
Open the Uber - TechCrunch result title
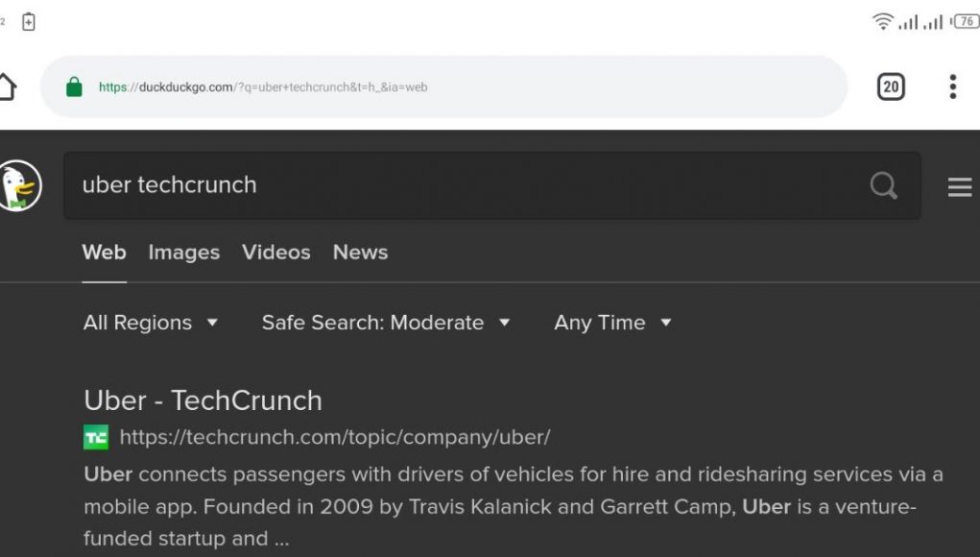[203, 400]
